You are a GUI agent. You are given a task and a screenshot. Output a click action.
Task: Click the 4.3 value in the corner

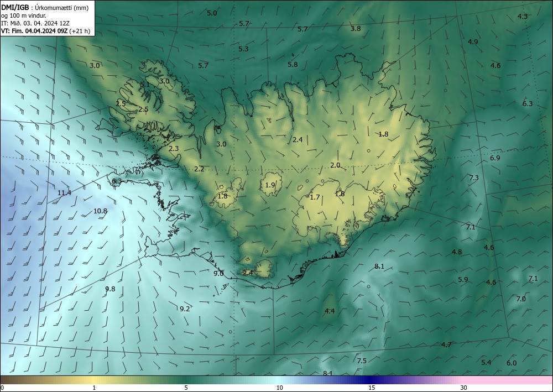523,16
